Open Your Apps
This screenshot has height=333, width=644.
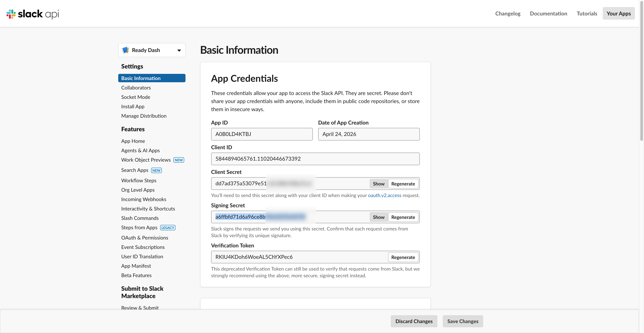pos(619,13)
